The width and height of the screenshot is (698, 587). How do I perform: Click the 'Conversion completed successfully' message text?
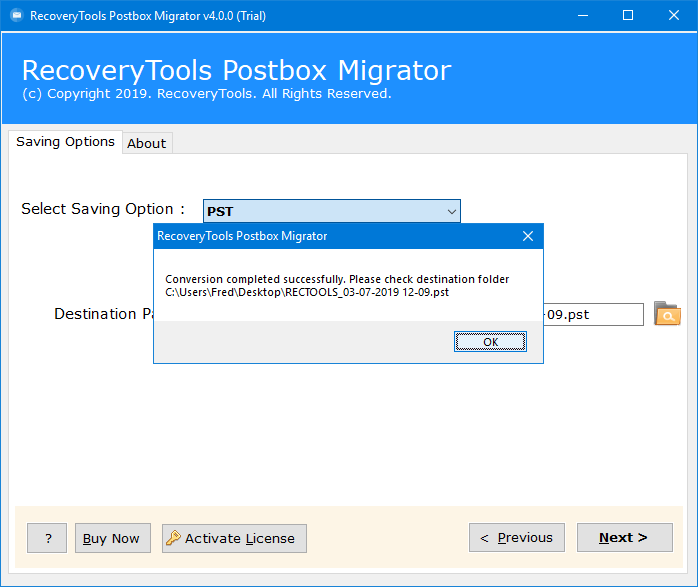(337, 279)
